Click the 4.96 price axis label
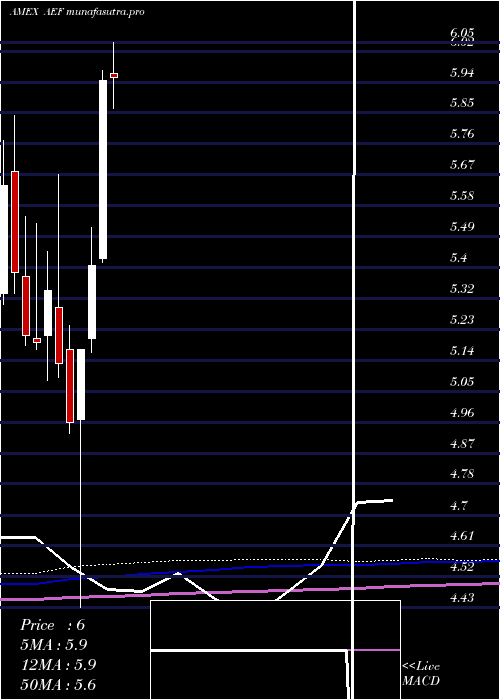 pos(462,412)
